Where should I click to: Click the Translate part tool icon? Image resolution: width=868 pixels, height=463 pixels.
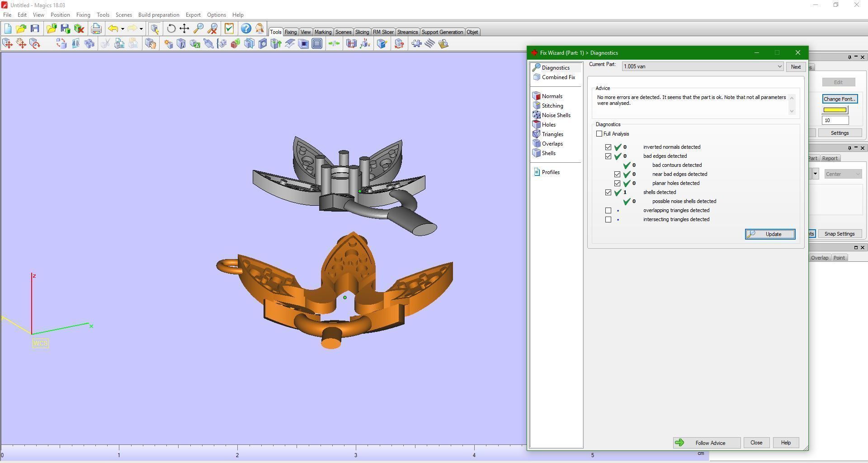tap(8, 44)
